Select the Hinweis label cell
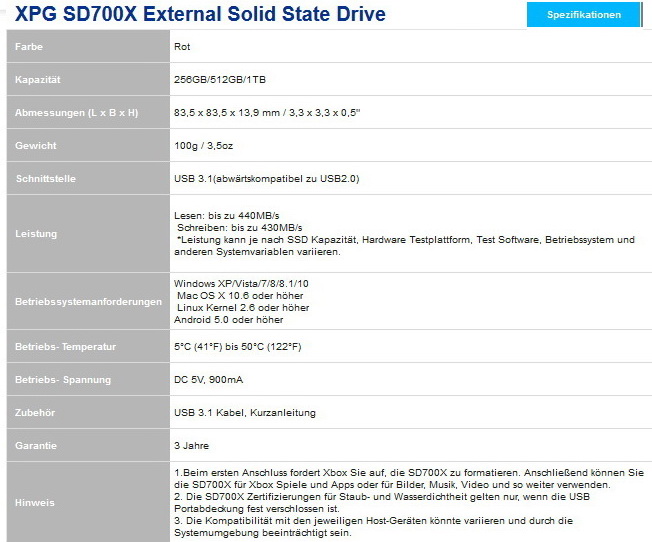The height and width of the screenshot is (542, 652). click(88, 502)
